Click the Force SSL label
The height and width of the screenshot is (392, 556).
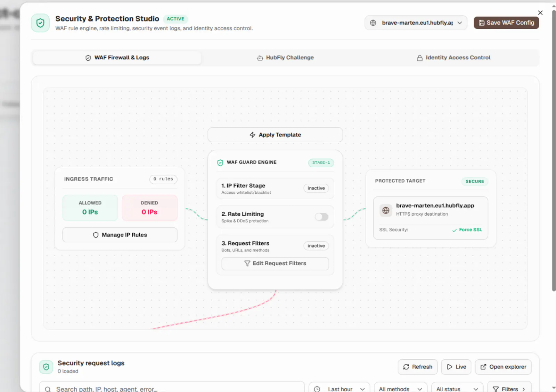[x=471, y=230]
